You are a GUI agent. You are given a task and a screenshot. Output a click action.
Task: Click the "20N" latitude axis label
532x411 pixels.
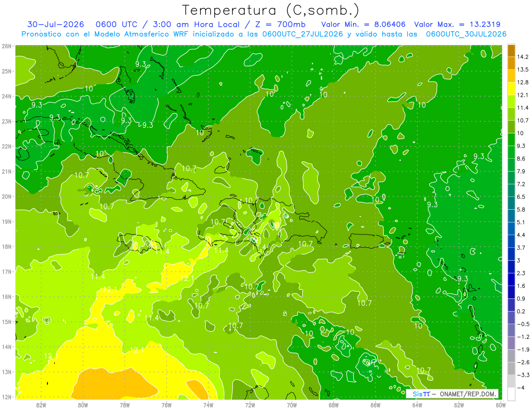[7, 196]
